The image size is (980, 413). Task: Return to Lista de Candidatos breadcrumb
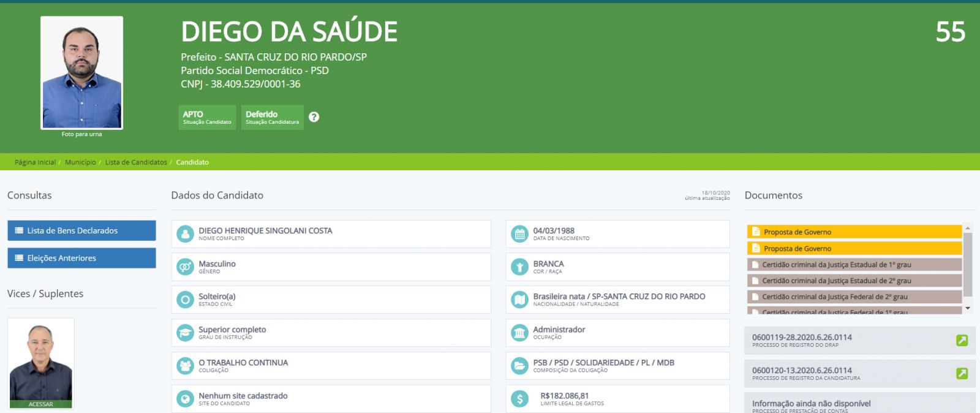[x=136, y=162]
